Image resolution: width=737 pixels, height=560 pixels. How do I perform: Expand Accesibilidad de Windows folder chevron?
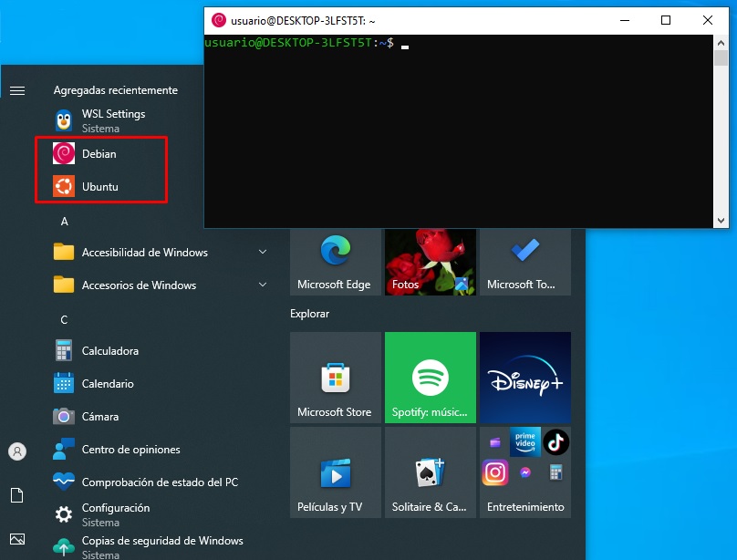coord(263,252)
